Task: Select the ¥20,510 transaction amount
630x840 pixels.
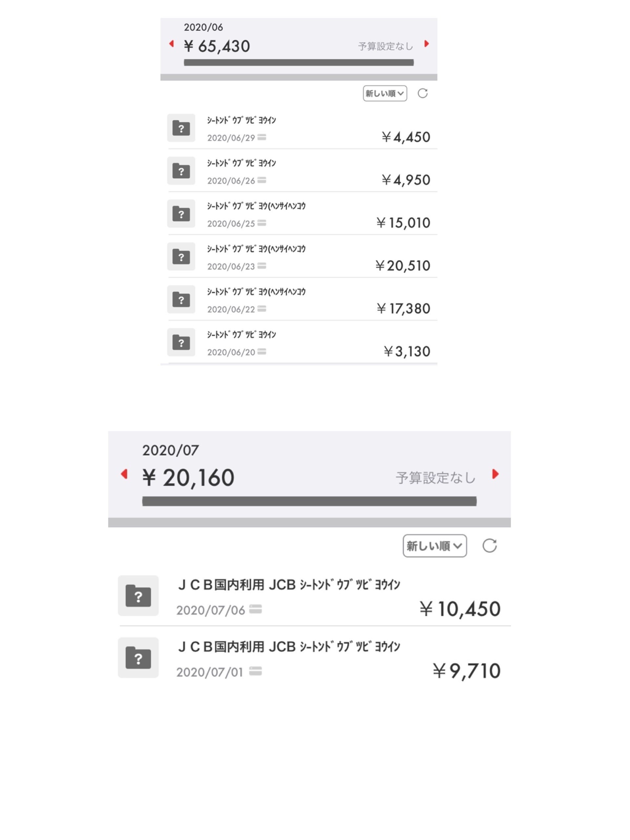Action: click(403, 266)
